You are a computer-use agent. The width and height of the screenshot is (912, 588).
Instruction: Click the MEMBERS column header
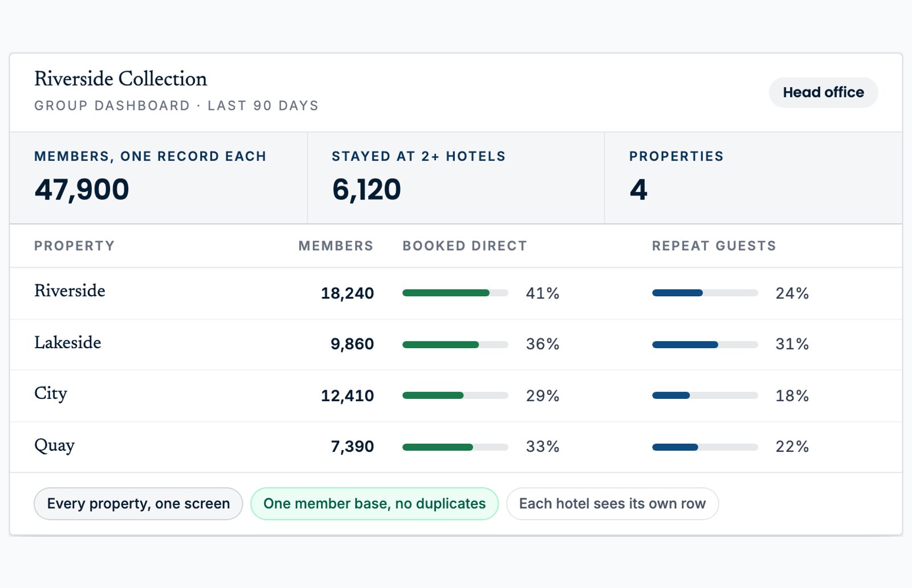[336, 246]
